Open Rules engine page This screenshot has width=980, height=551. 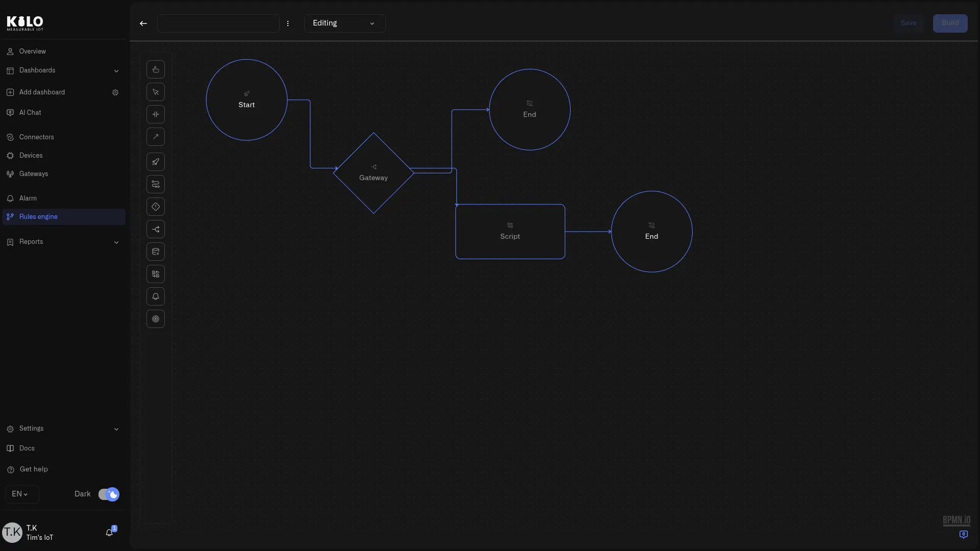64,217
